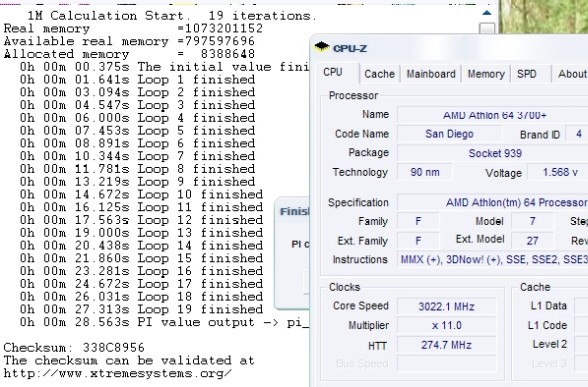Click the Loop 10 finished line
This screenshot has height=387, width=588.
point(141,195)
